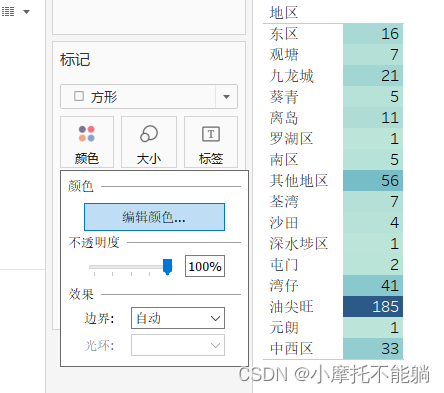Click the cell valued 4 for 沙田
The image size is (444, 393).
[x=373, y=222]
